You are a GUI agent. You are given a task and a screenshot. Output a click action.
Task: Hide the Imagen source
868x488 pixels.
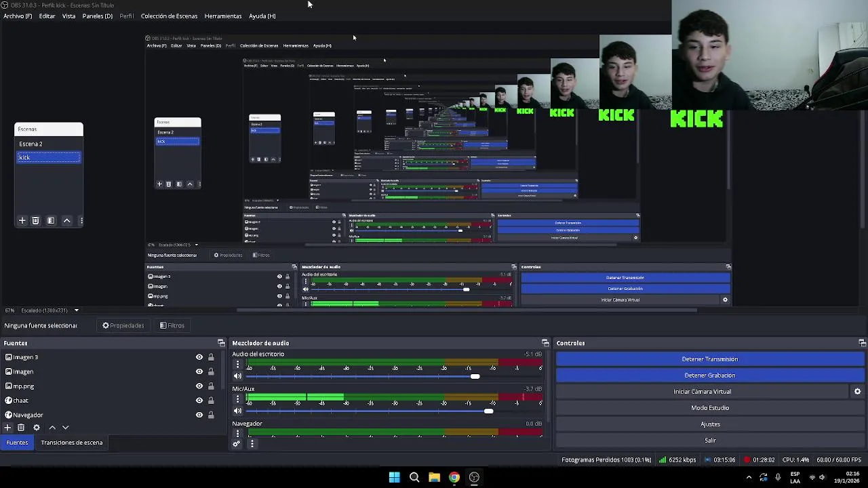click(x=199, y=371)
